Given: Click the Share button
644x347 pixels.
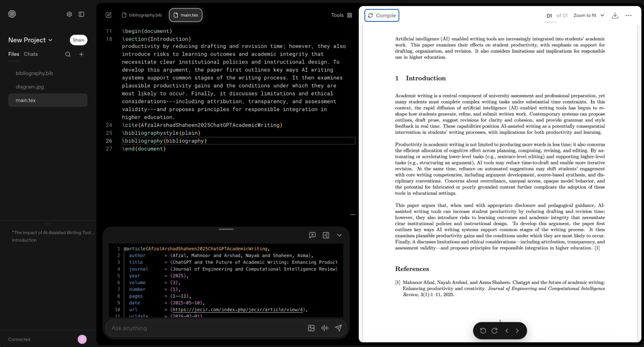Looking at the screenshot, I should coord(78,40).
